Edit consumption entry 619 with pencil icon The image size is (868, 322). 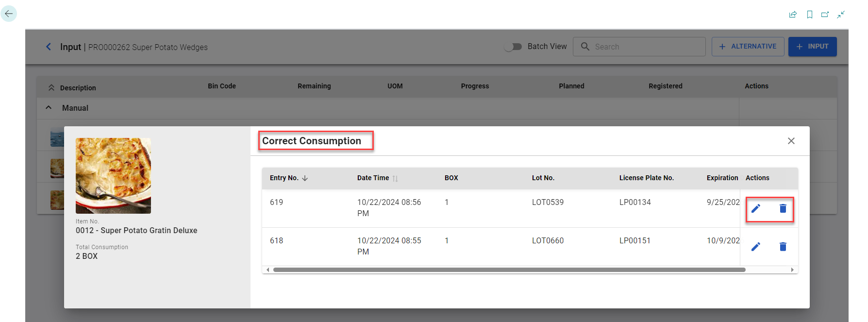click(x=756, y=208)
